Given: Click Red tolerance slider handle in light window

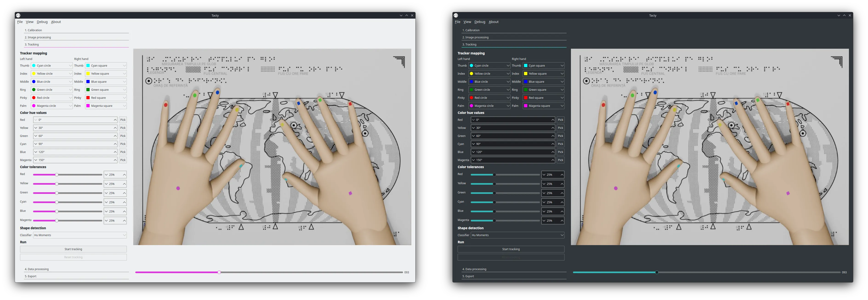Looking at the screenshot, I should point(57,175).
